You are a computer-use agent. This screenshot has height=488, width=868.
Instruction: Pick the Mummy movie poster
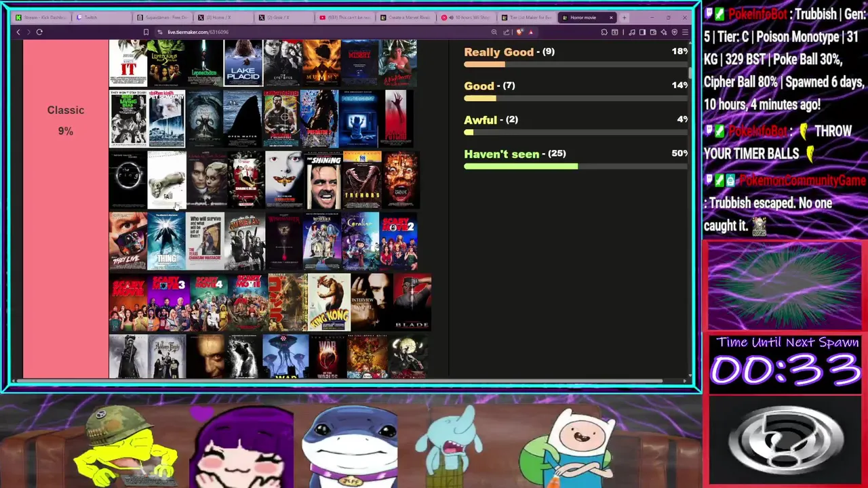point(321,62)
